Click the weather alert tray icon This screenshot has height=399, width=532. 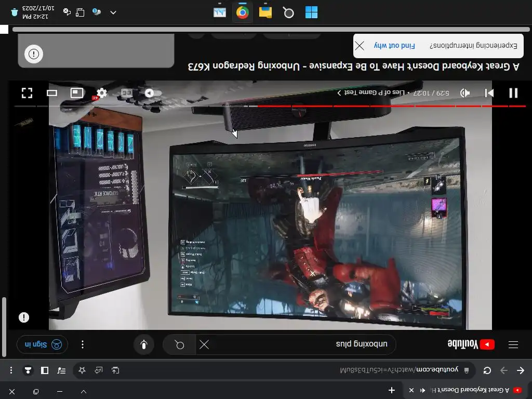pyautogui.click(x=97, y=12)
